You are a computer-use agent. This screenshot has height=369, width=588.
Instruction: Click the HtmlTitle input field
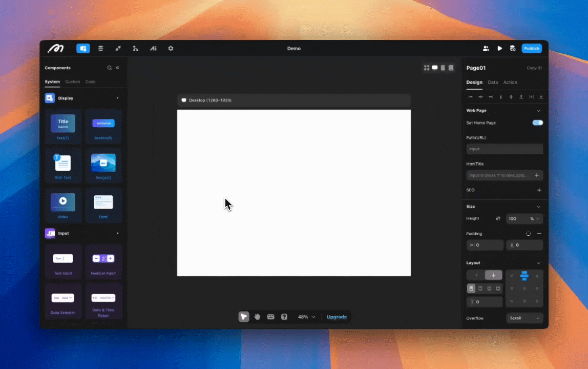pos(505,175)
